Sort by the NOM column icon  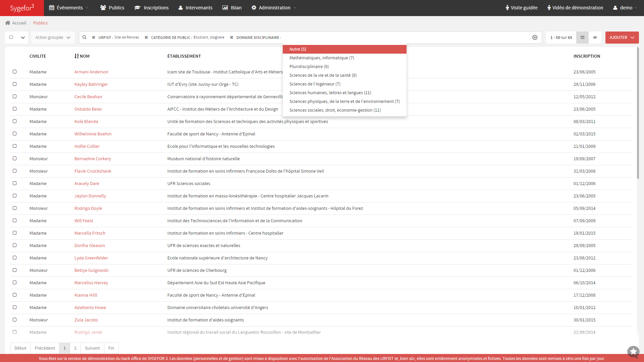click(x=77, y=56)
